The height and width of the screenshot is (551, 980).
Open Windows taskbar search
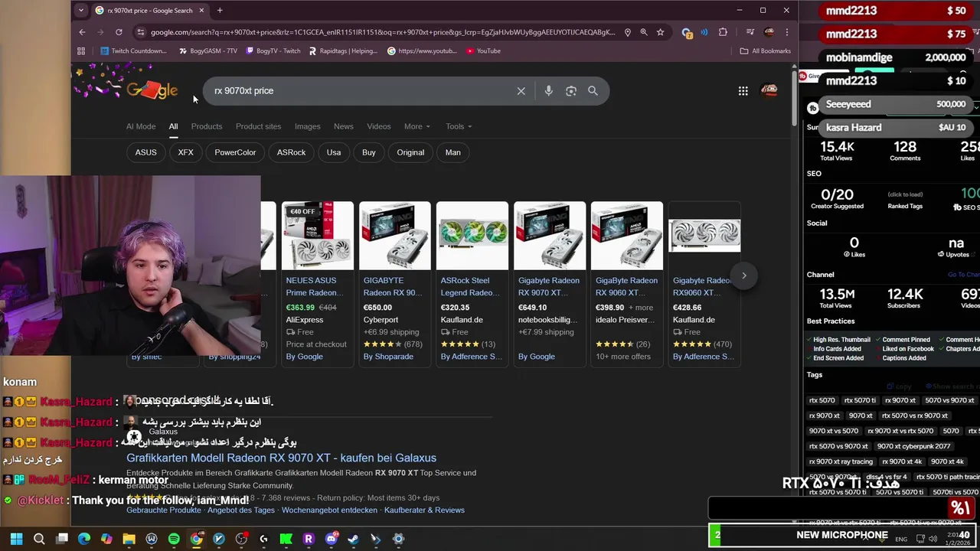click(39, 539)
